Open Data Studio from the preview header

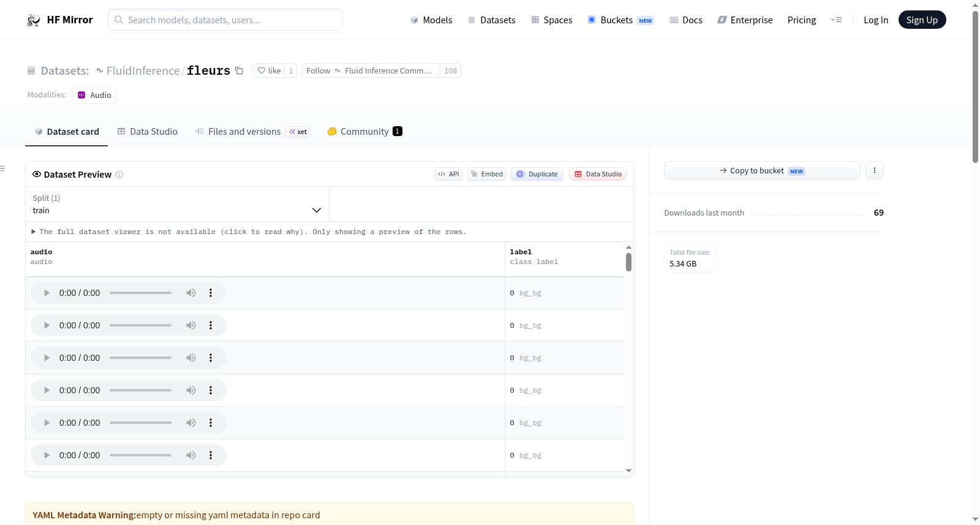pos(598,175)
